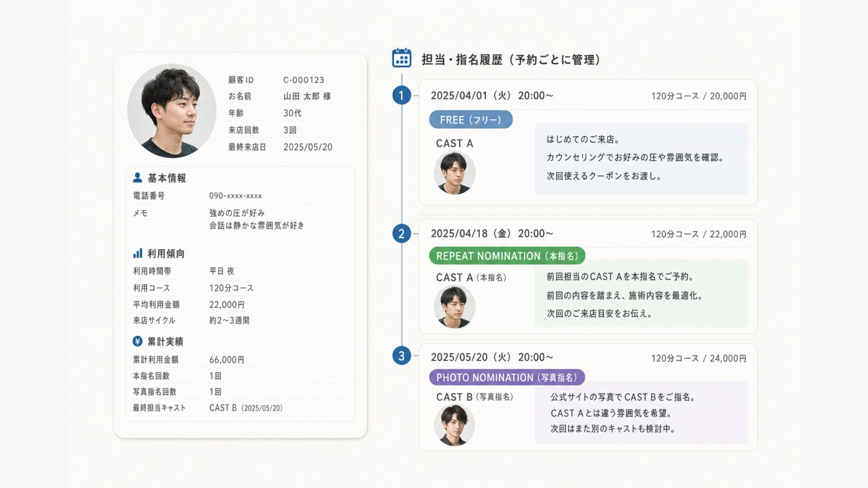
Task: Click the name 山田 太郎 様
Action: (307, 96)
